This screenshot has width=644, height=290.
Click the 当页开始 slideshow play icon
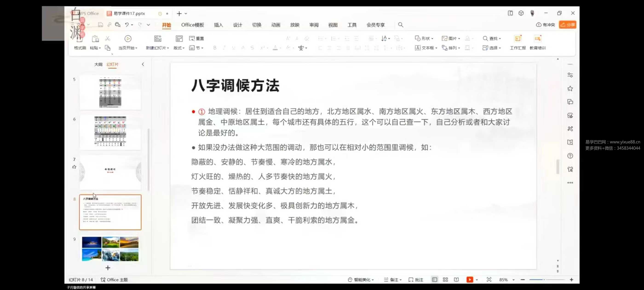coord(128,38)
